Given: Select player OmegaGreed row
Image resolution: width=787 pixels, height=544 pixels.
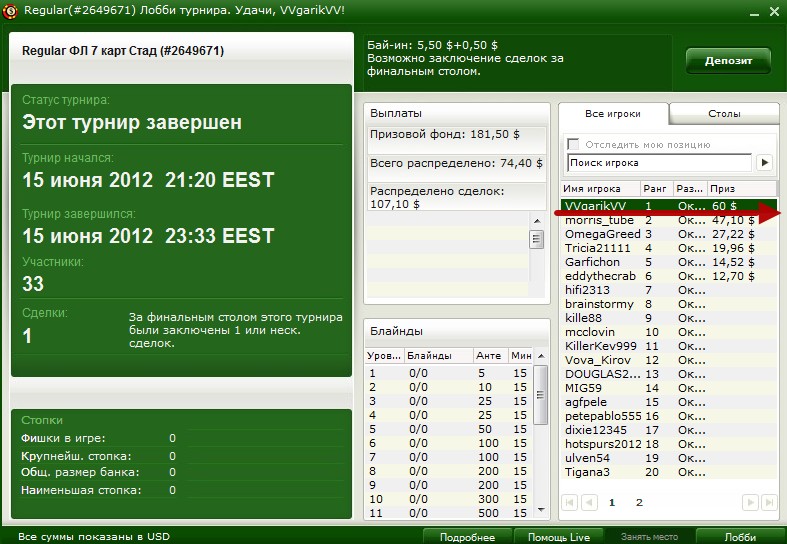Looking at the screenshot, I should (x=669, y=234).
